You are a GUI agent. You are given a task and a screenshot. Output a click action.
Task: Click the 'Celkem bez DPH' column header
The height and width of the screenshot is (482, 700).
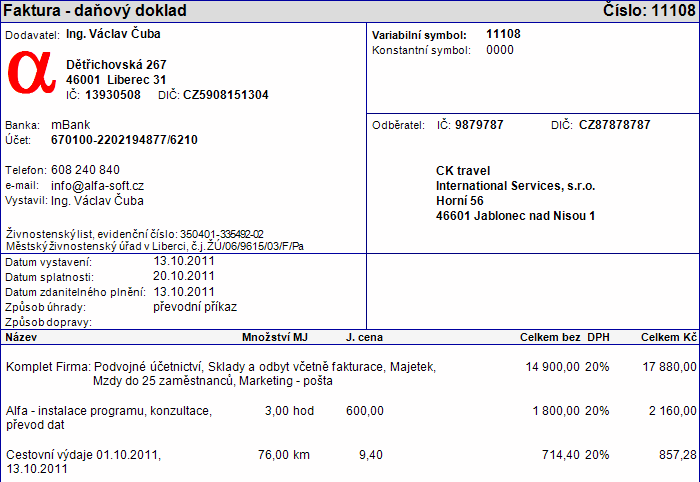[565, 337]
